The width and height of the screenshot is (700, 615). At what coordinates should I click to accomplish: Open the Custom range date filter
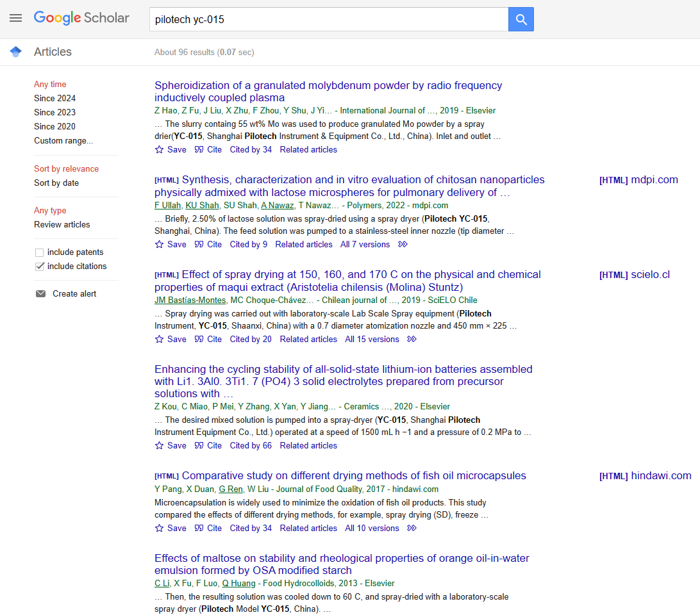pyautogui.click(x=63, y=141)
